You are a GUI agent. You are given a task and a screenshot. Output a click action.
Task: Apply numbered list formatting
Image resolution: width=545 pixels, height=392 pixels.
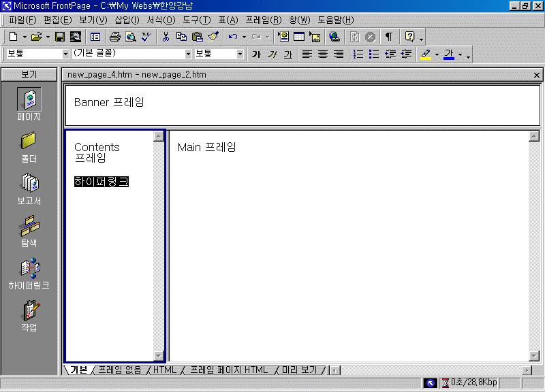tap(358, 54)
